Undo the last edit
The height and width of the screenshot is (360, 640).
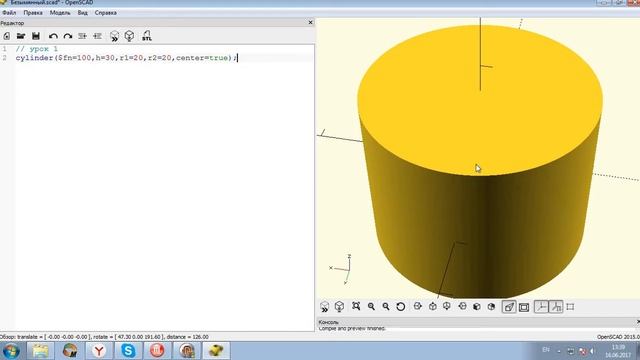coord(53,36)
